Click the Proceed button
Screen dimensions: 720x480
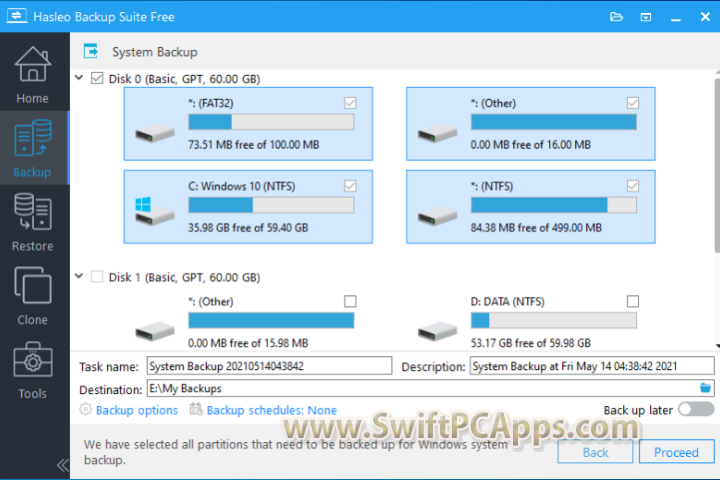(676, 452)
